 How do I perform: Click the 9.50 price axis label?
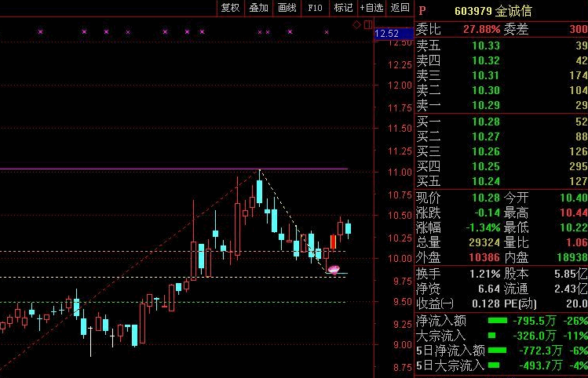point(403,302)
